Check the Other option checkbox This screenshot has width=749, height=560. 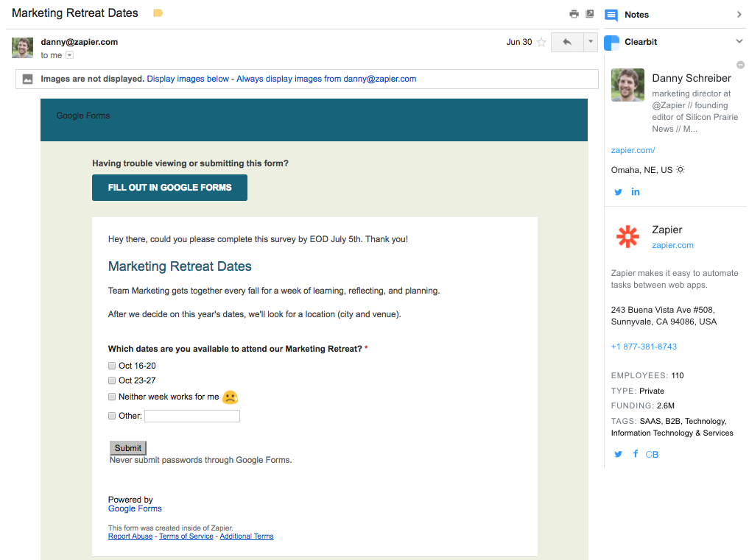(112, 416)
